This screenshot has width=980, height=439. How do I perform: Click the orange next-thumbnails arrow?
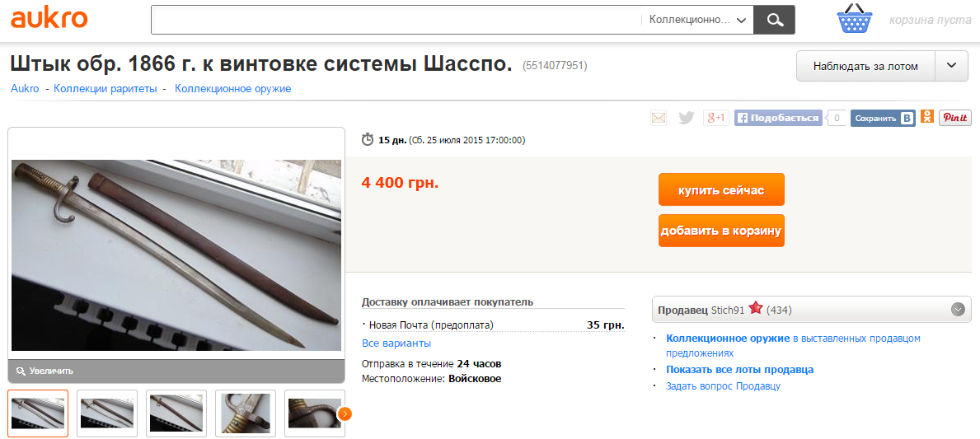tap(345, 413)
